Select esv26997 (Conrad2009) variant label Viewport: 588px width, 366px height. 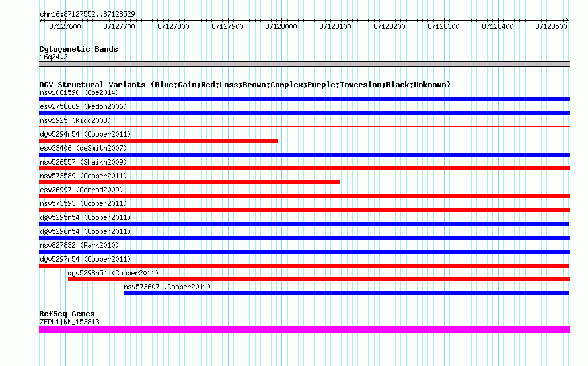(x=81, y=190)
